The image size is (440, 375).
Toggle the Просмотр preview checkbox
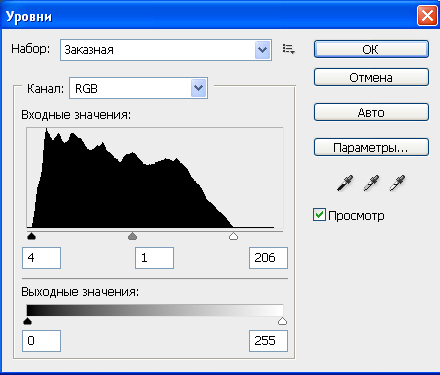[x=319, y=215]
